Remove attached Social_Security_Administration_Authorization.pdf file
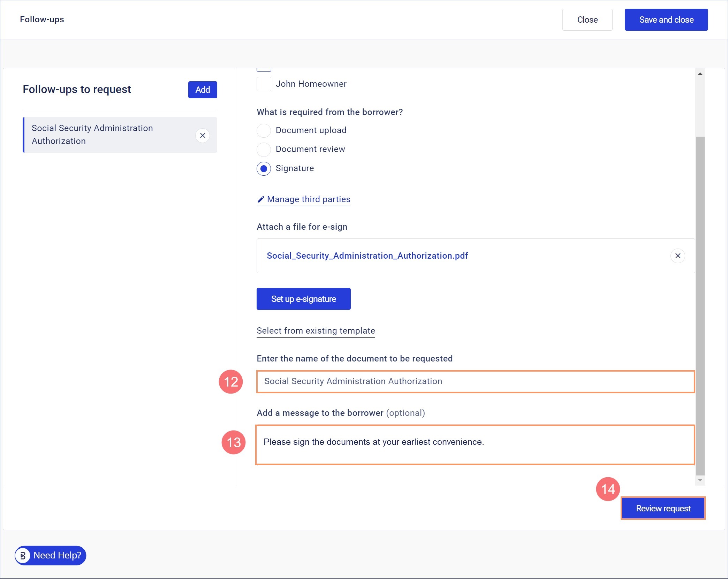This screenshot has width=728, height=579. 677,256
